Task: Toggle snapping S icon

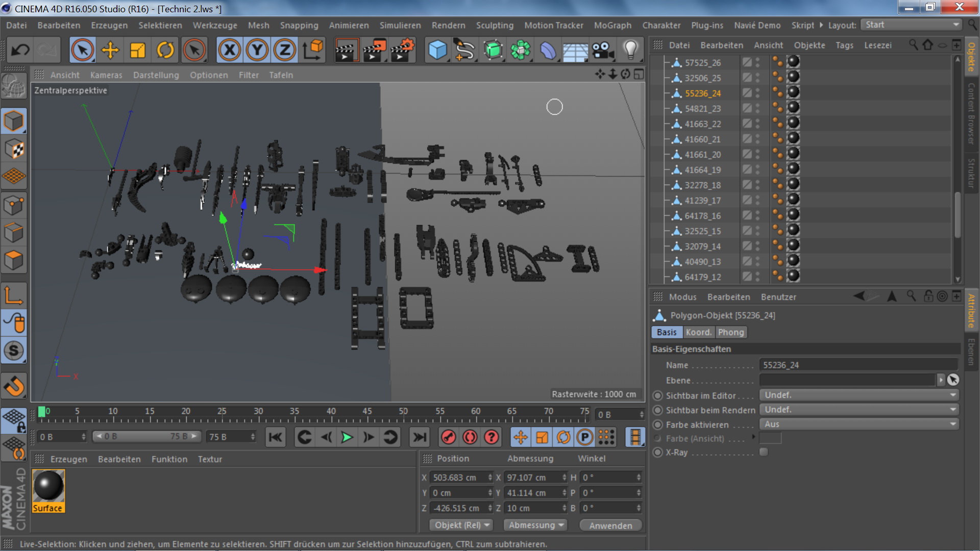Action: click(14, 350)
